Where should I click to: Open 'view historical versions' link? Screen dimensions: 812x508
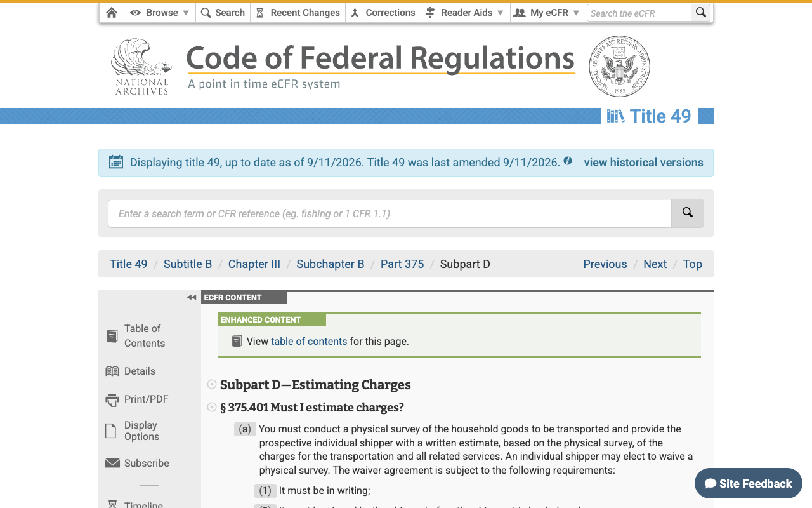coord(643,163)
